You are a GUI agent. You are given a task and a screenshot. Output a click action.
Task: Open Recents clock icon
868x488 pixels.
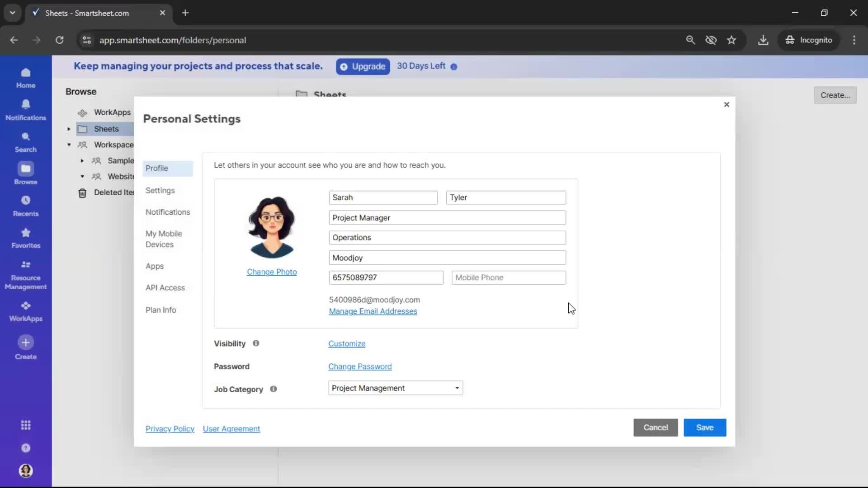26,201
